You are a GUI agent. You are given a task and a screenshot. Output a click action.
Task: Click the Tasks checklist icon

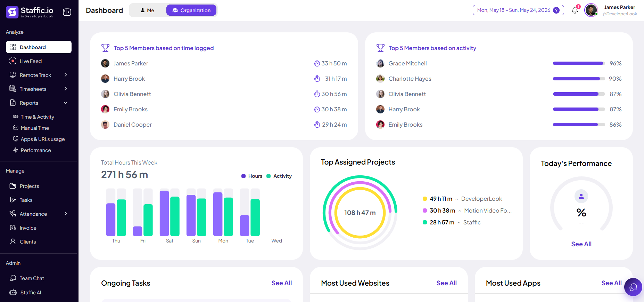coord(13,200)
